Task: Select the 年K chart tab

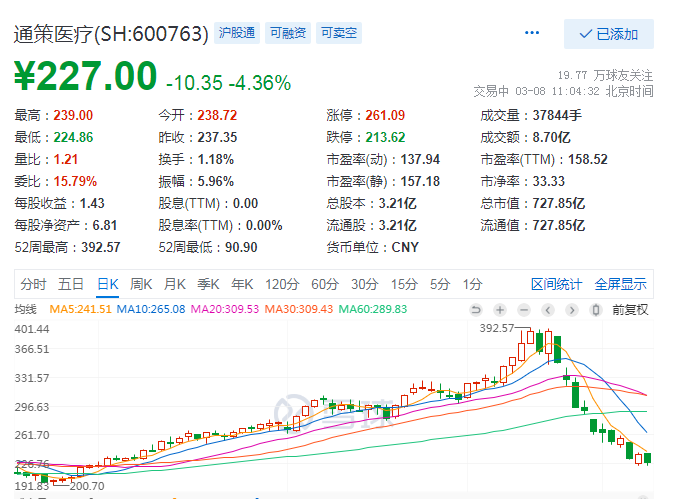Action: click(242, 284)
